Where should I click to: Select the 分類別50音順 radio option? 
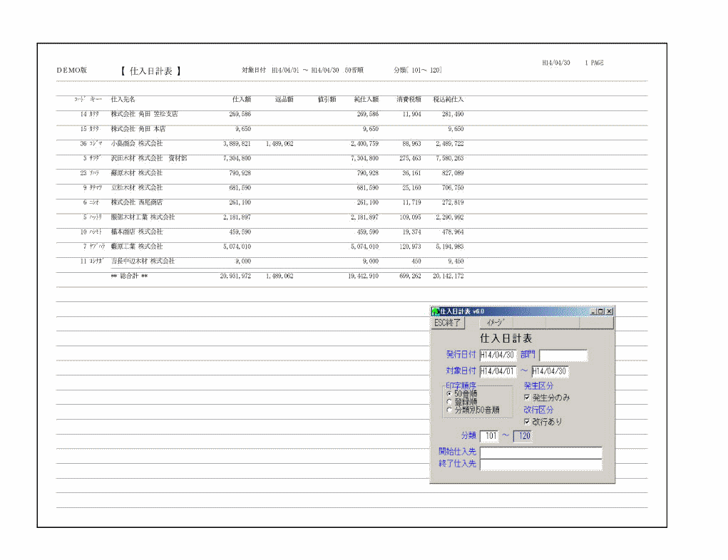pyautogui.click(x=449, y=410)
